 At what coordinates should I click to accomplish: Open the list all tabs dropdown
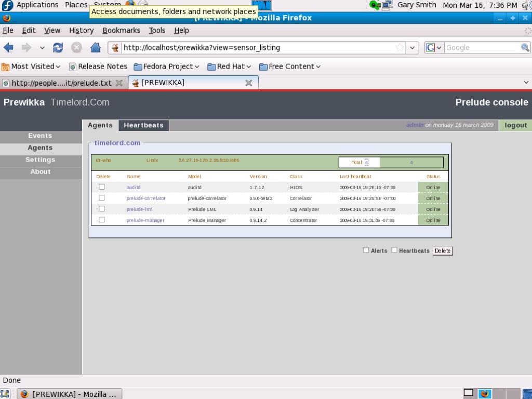coord(526,83)
